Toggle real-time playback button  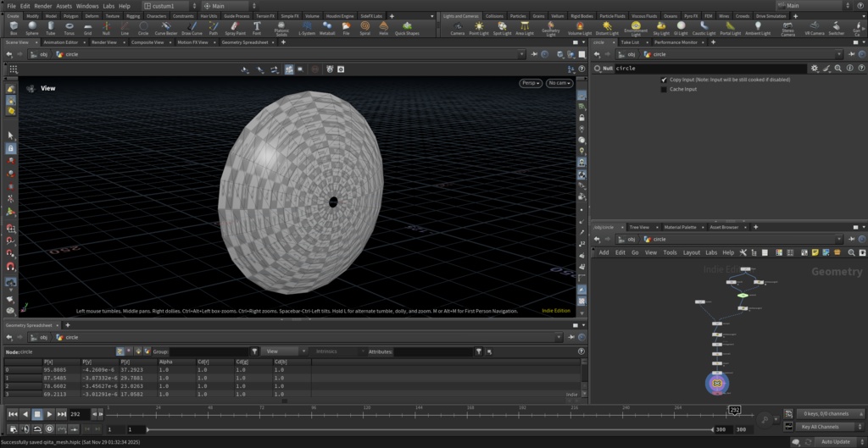[50, 429]
